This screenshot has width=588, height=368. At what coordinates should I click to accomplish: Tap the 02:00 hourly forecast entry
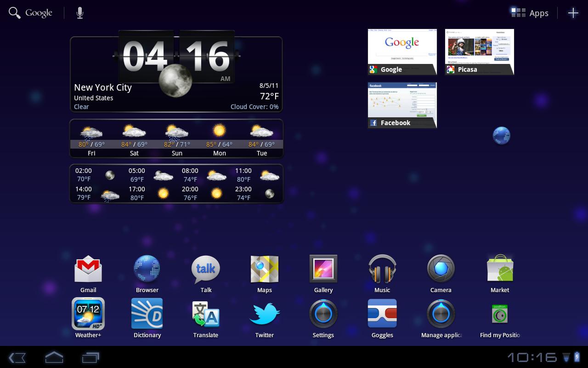[x=96, y=175]
